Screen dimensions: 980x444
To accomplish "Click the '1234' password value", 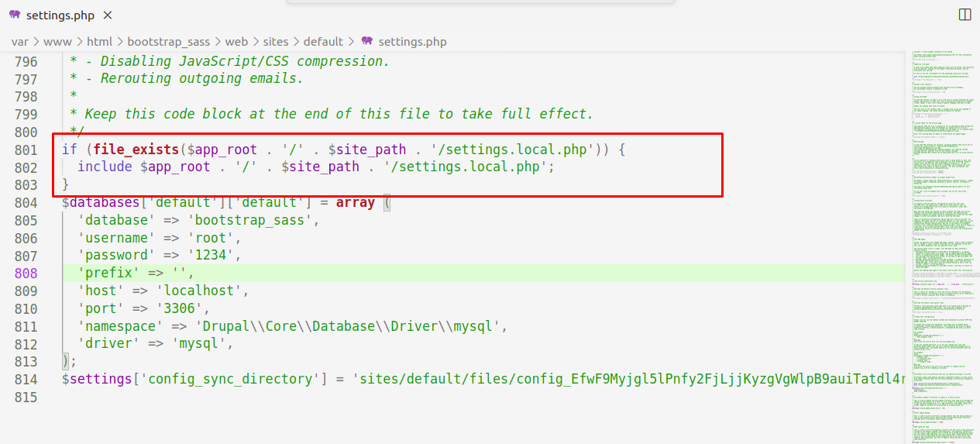I will click(210, 255).
